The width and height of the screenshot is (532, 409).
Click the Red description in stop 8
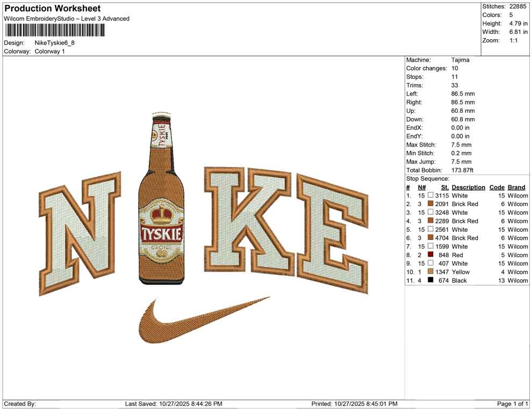tap(457, 255)
